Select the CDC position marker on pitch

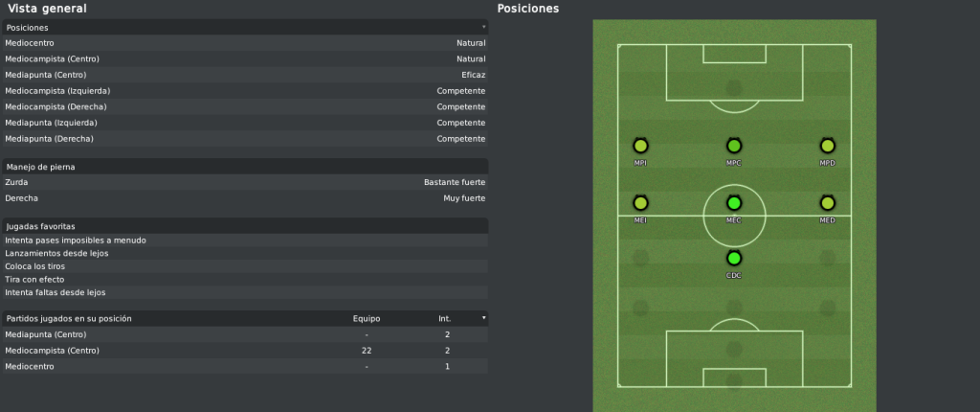(734, 258)
